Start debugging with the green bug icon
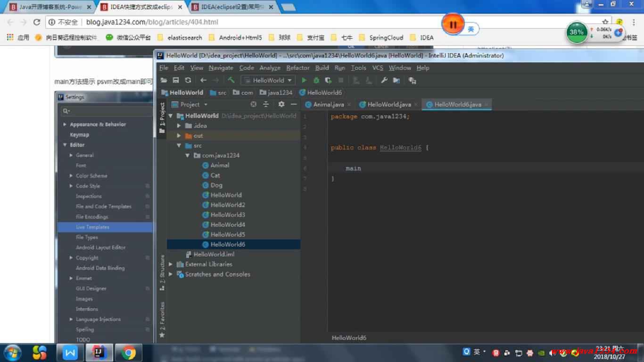This screenshot has width=644, height=362. 316,81
